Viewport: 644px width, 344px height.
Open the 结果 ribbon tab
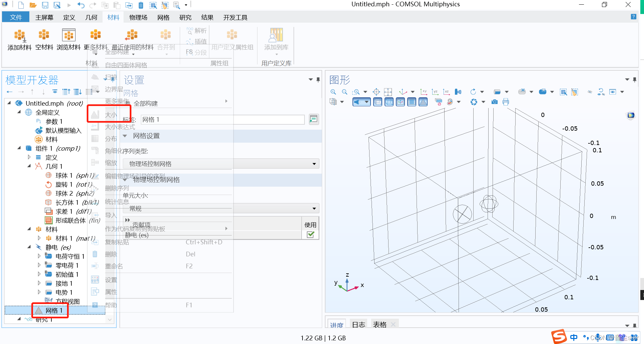pos(207,17)
